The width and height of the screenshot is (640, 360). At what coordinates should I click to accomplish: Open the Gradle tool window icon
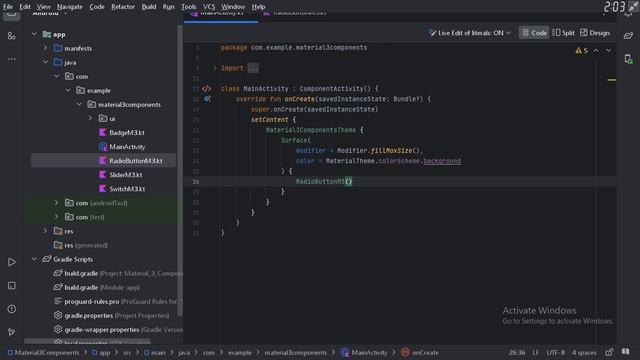pyautogui.click(x=628, y=36)
